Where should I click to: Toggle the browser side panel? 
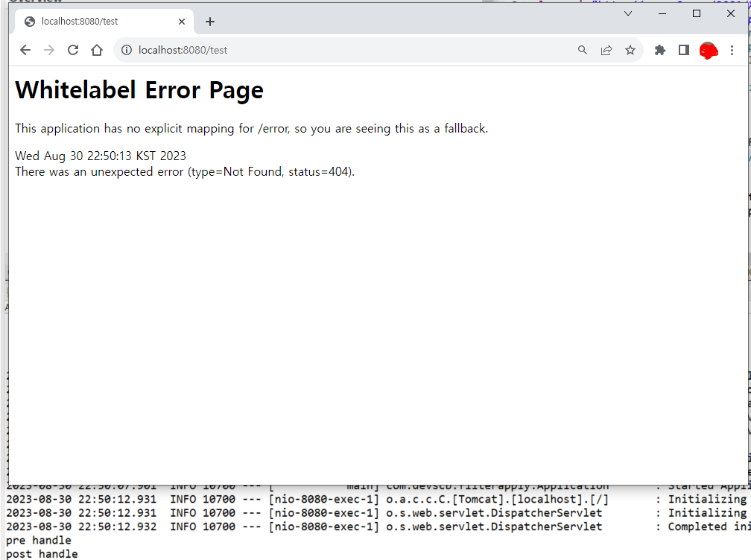click(x=683, y=50)
